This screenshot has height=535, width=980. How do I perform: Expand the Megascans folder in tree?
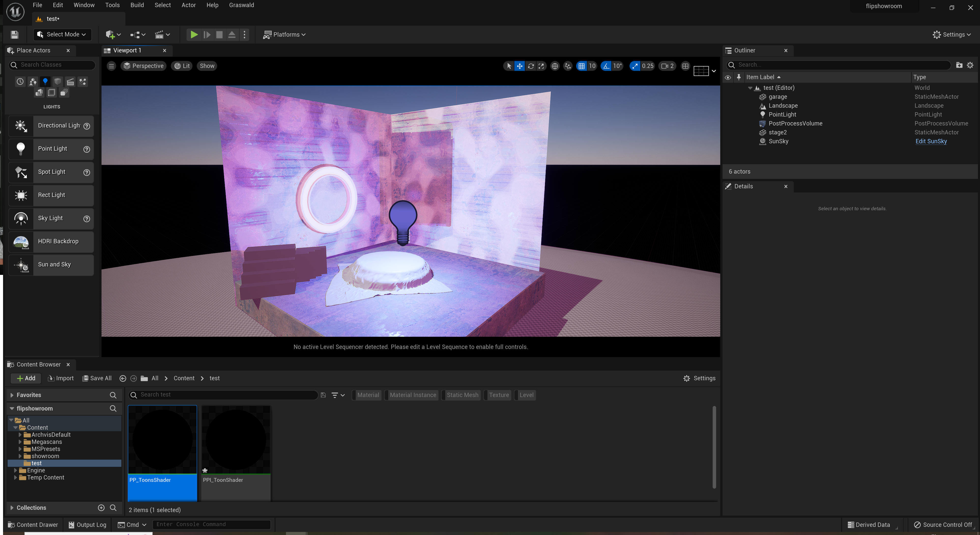(x=20, y=442)
